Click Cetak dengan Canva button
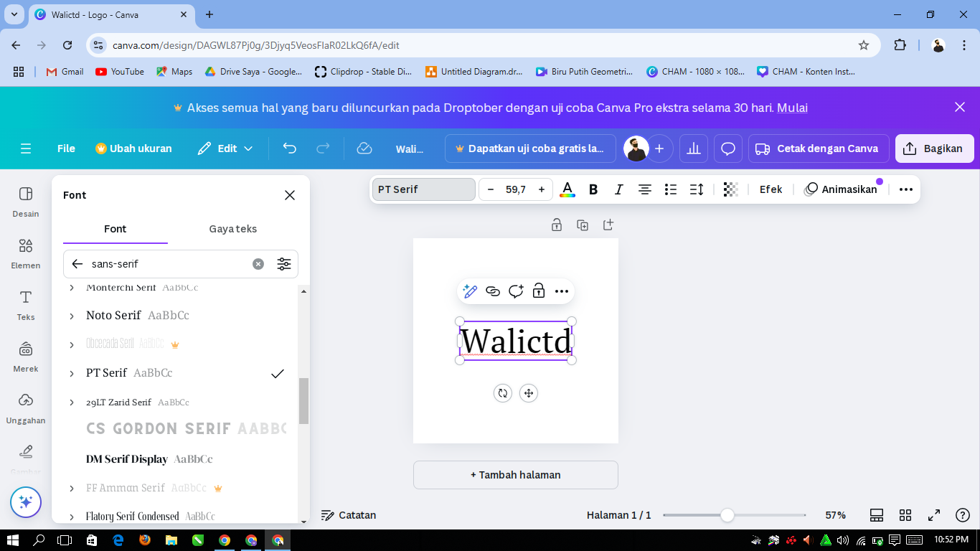Viewport: 980px width, 551px height. click(819, 149)
